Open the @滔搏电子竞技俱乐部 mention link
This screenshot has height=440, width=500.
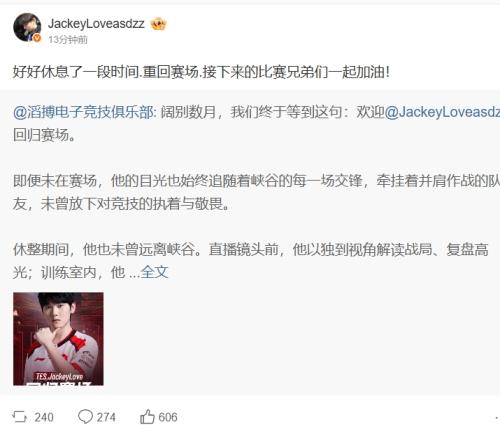pos(84,112)
